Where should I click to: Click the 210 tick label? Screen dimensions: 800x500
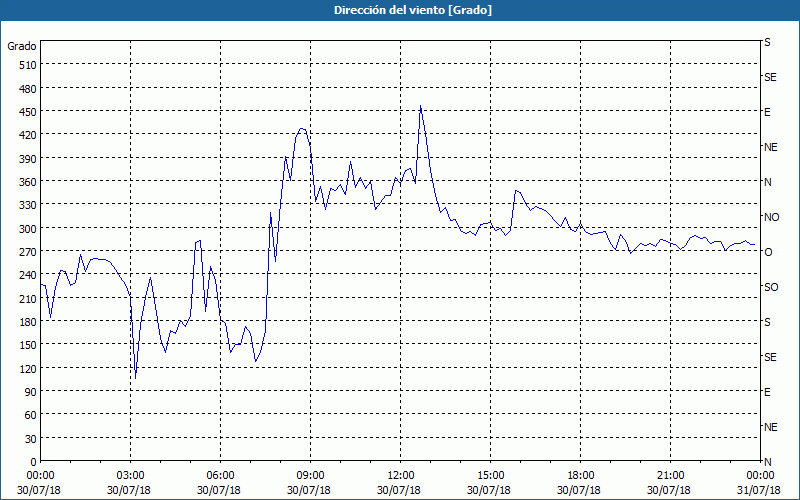pyautogui.click(x=28, y=299)
